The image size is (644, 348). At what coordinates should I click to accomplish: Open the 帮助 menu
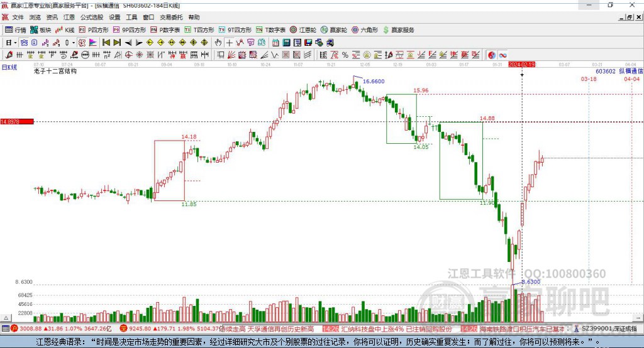[194, 17]
